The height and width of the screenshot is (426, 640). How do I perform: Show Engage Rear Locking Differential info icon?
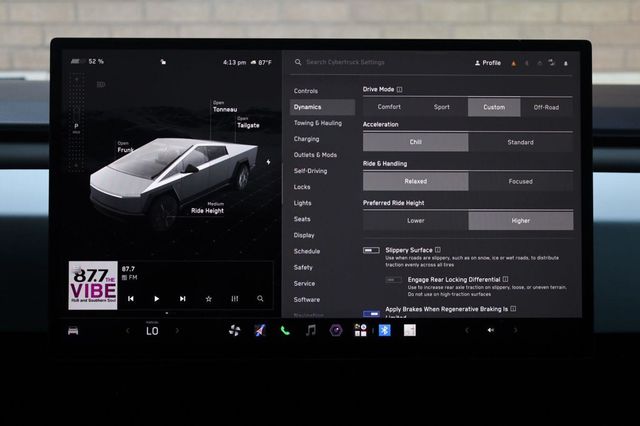click(505, 279)
